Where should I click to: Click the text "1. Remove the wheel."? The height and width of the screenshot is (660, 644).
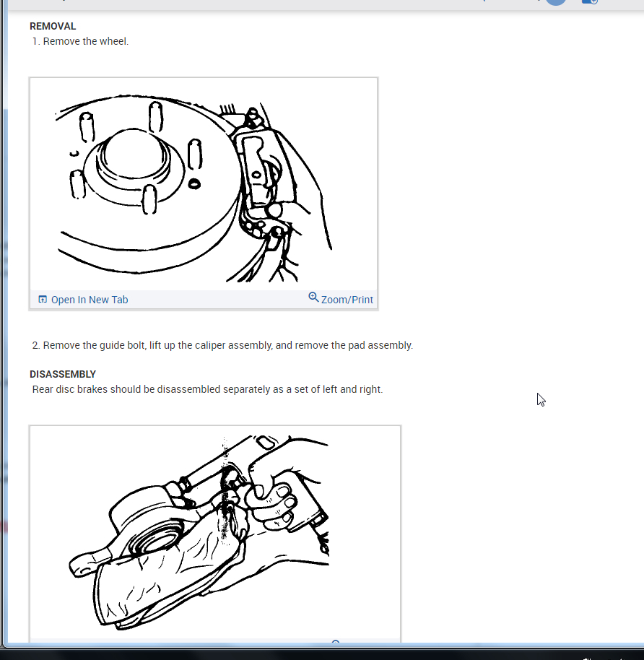tap(80, 41)
